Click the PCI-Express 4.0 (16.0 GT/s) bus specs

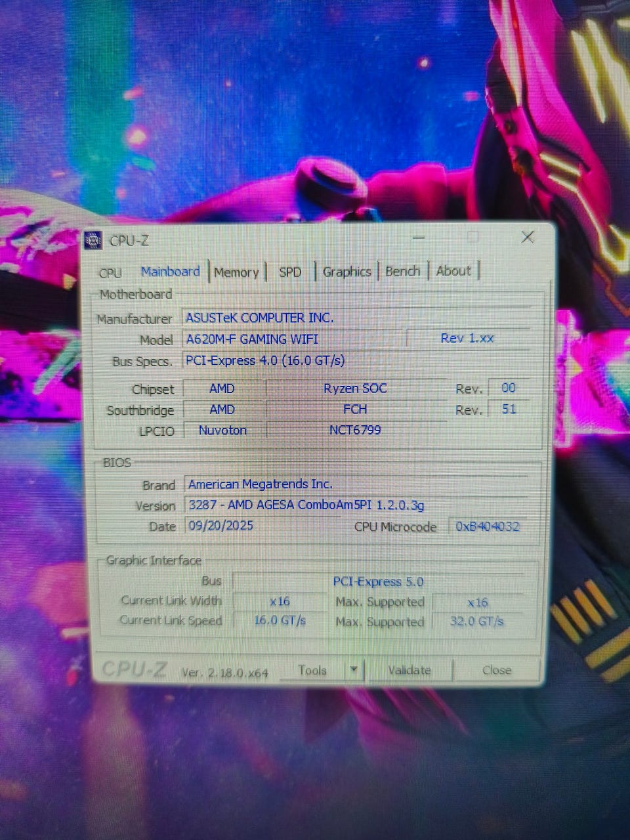356,360
